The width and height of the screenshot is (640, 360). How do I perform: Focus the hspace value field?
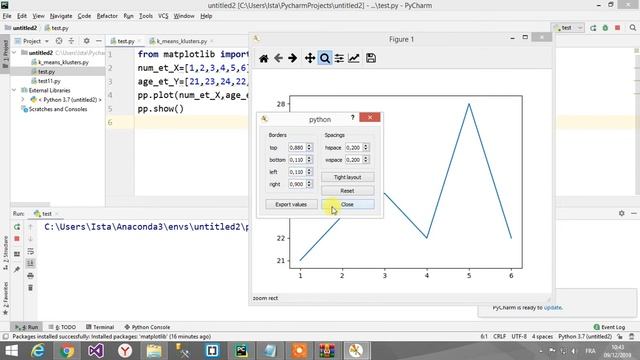(353, 147)
